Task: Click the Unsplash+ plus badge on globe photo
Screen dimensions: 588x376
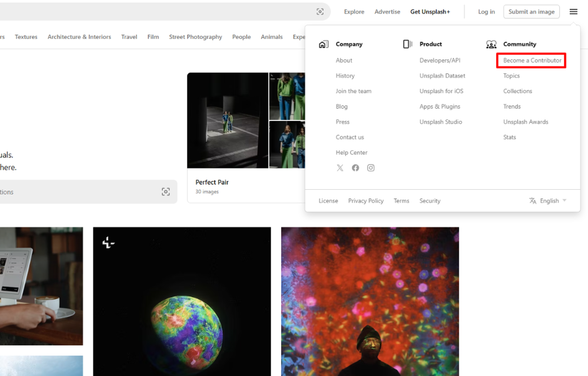Action: click(108, 242)
